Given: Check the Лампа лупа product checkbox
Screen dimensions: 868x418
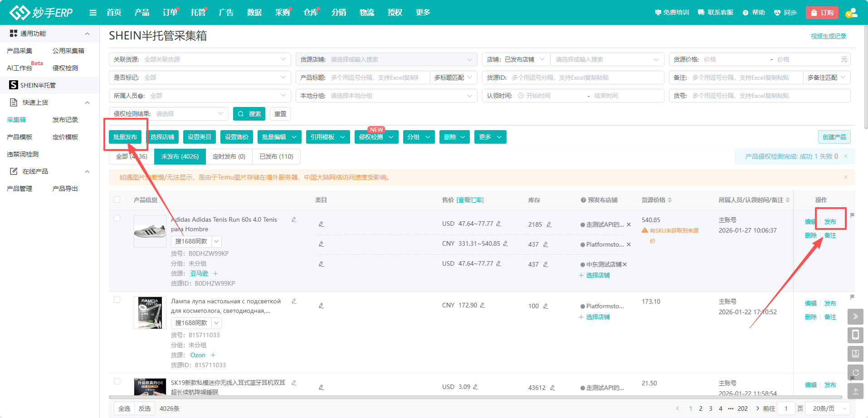Looking at the screenshot, I should (117, 300).
